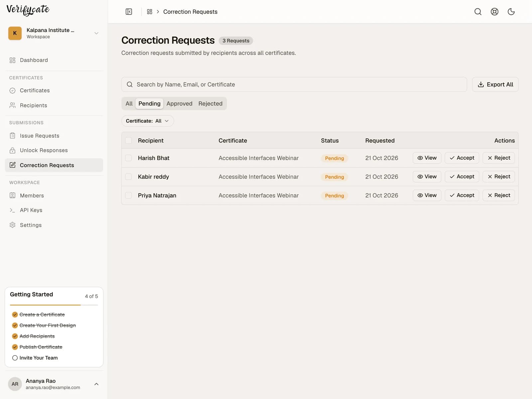
Task: Click the Kalpana Institute workspace avatar
Action: click(15, 33)
